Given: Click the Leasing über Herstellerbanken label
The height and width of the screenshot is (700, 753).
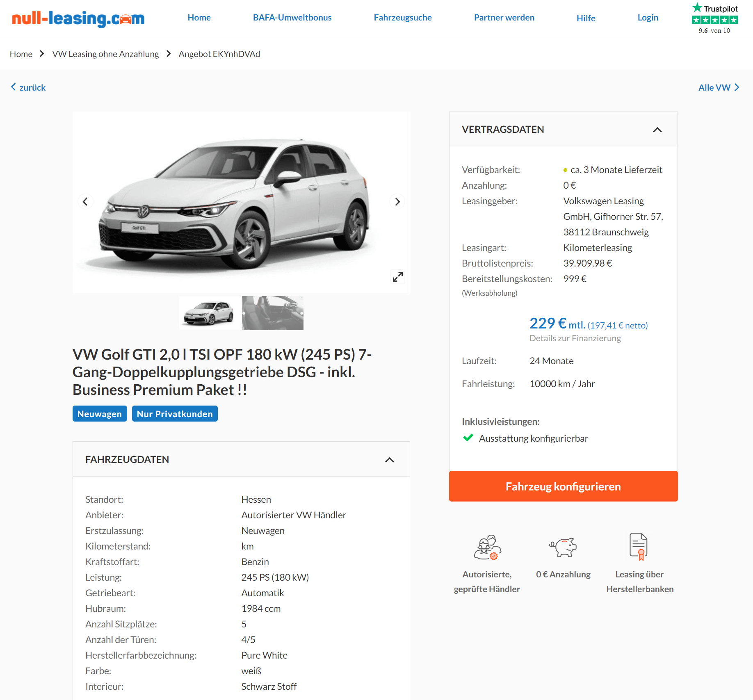Looking at the screenshot, I should [640, 582].
